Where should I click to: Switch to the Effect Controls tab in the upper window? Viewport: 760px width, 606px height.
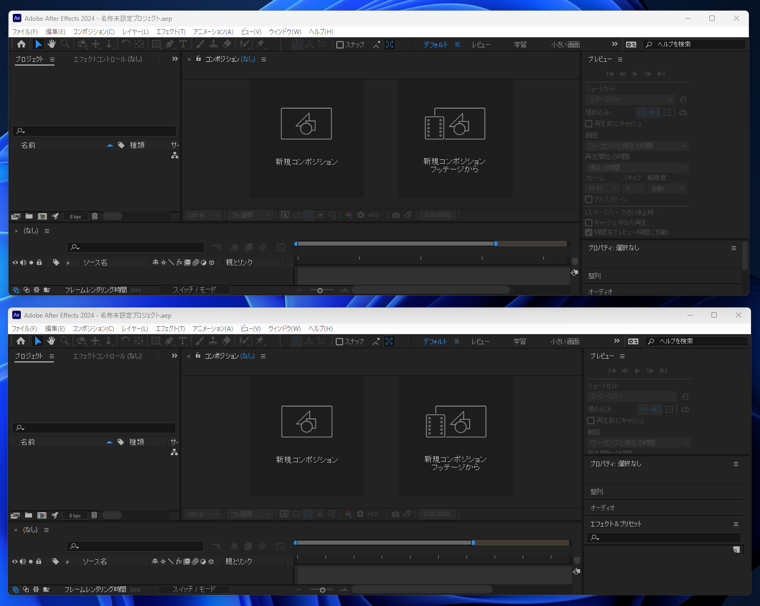pos(108,59)
